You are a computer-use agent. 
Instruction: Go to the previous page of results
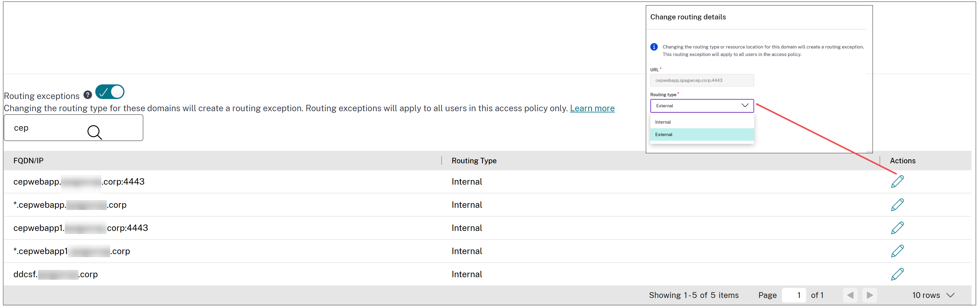coord(850,295)
